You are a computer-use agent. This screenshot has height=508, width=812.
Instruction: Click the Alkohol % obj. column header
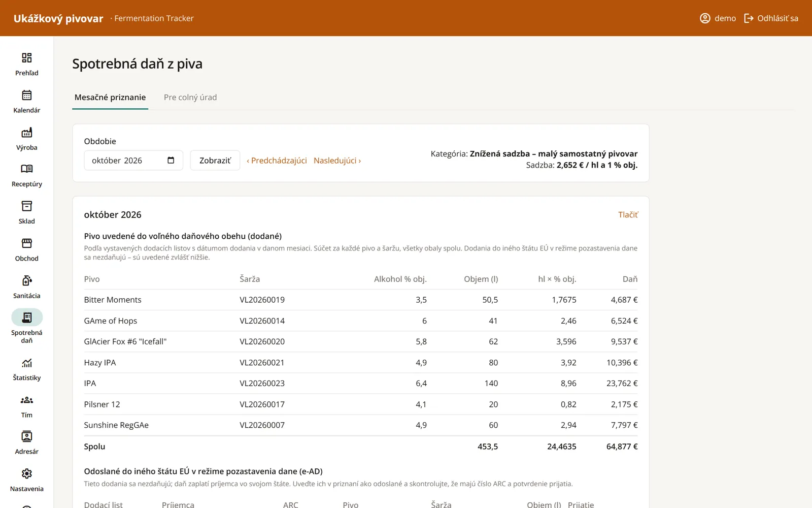tap(400, 279)
